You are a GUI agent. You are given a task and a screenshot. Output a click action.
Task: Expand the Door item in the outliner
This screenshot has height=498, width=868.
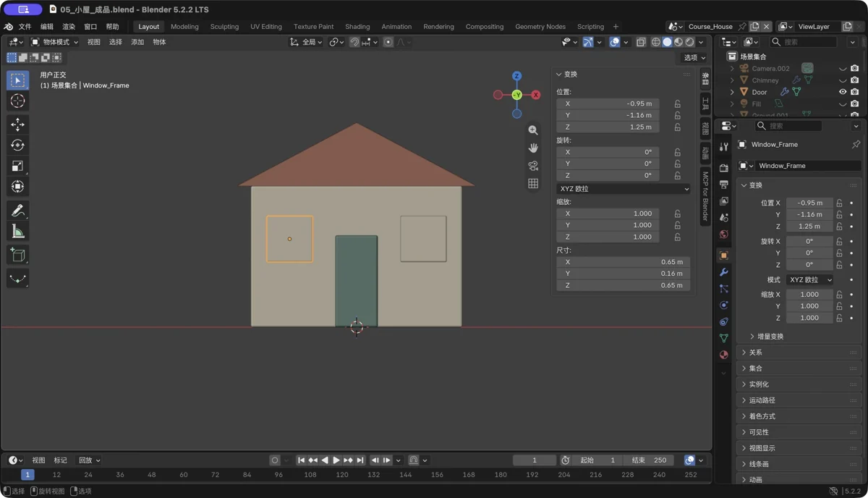(x=732, y=92)
